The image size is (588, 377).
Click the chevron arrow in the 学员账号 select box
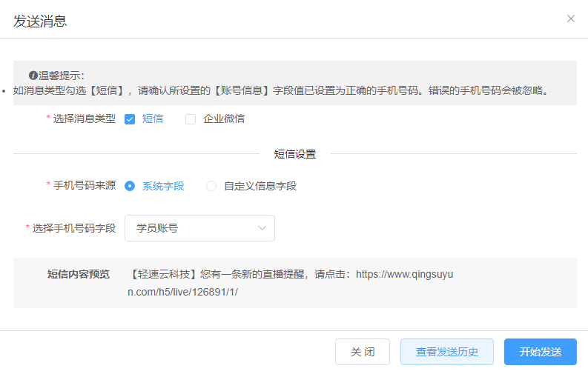[262, 228]
